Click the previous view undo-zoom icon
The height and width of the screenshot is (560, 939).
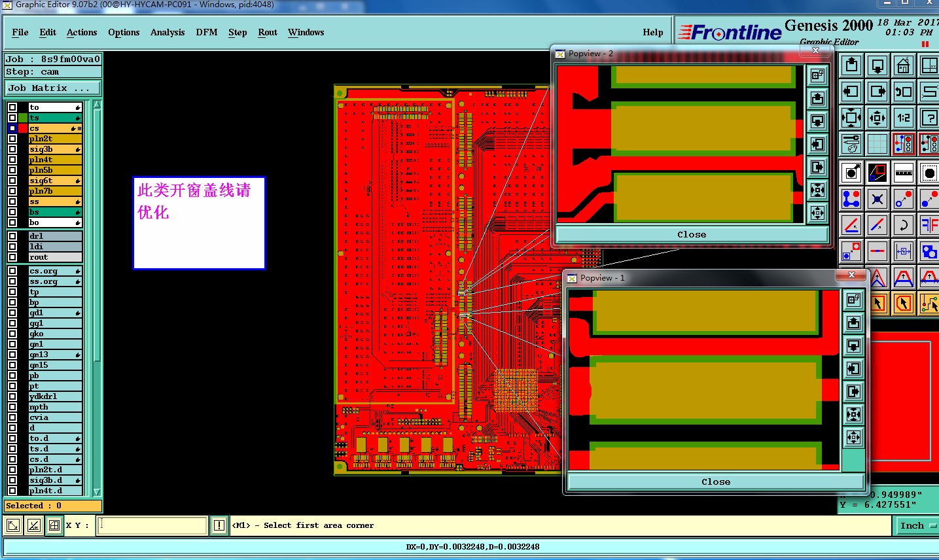pos(904,92)
